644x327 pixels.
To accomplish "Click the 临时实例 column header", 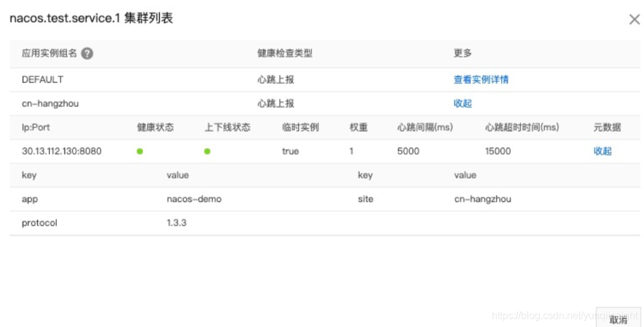I will [x=300, y=127].
